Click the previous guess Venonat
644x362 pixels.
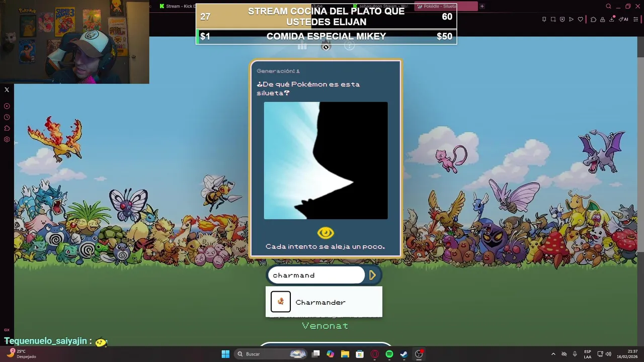point(325,326)
